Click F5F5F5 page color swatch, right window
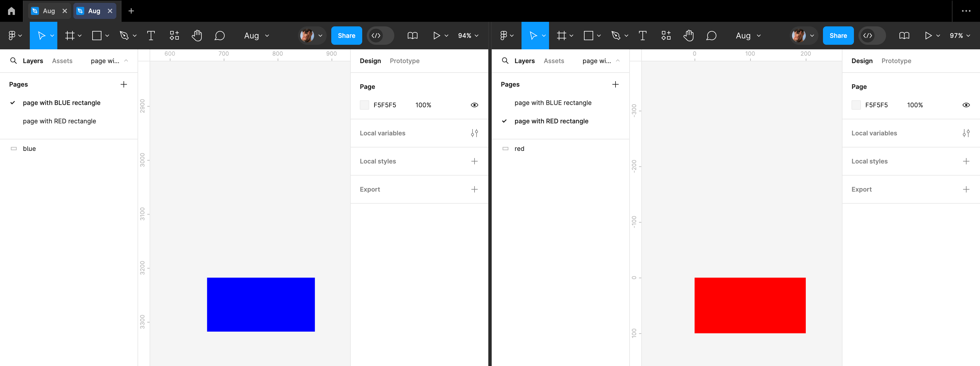Image resolution: width=980 pixels, height=366 pixels. [x=856, y=105]
